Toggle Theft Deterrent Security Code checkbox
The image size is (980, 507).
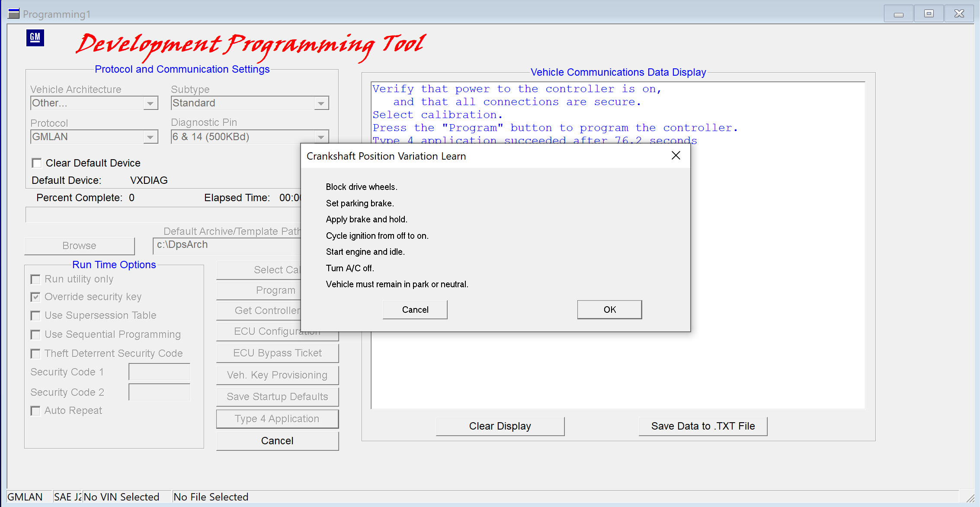[x=35, y=354]
